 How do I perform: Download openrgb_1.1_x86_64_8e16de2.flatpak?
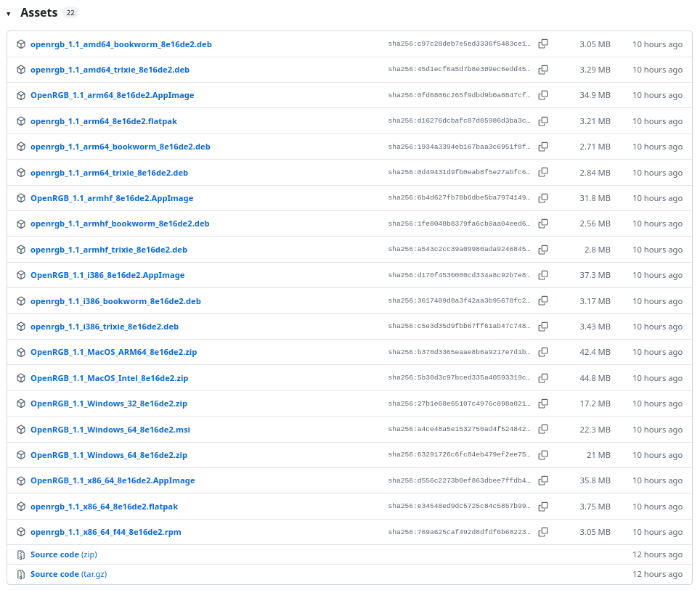point(104,506)
